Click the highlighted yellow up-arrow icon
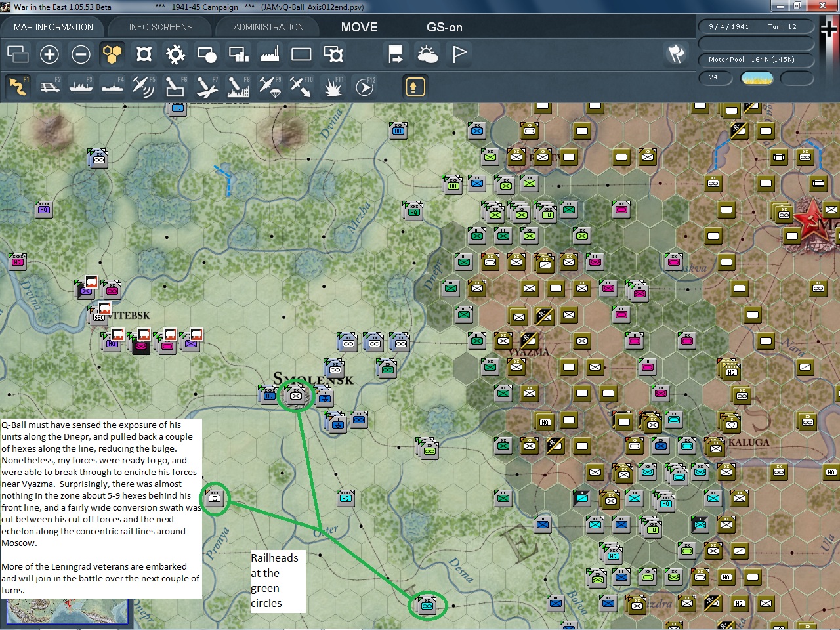The height and width of the screenshot is (630, 840). pos(415,87)
